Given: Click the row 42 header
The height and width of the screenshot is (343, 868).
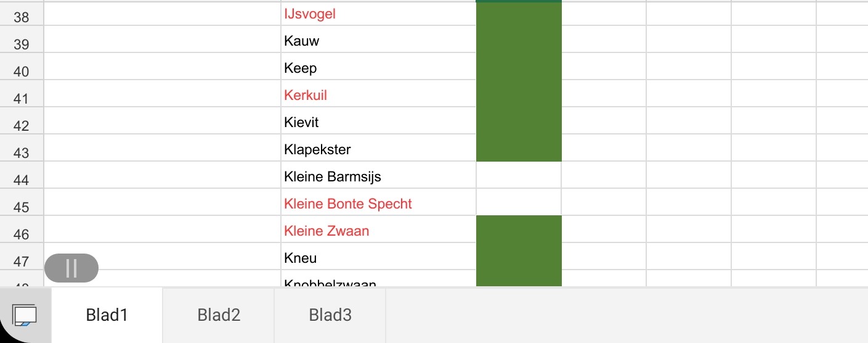Looking at the screenshot, I should [x=22, y=125].
